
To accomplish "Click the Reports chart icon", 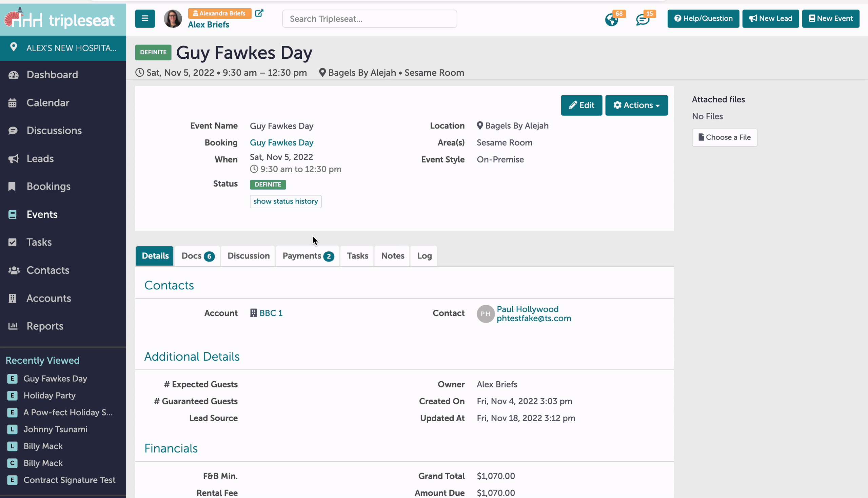I will coord(13,326).
